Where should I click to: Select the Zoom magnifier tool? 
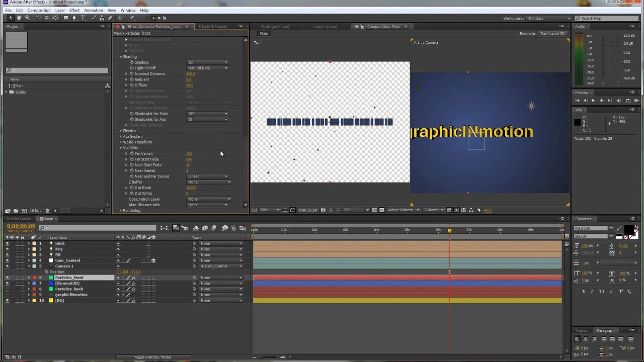tap(28, 18)
